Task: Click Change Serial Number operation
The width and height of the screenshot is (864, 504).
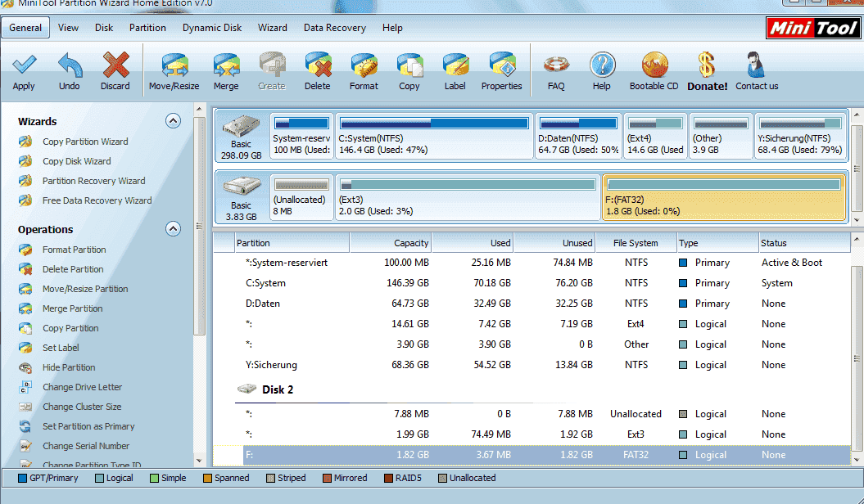Action: click(86, 446)
